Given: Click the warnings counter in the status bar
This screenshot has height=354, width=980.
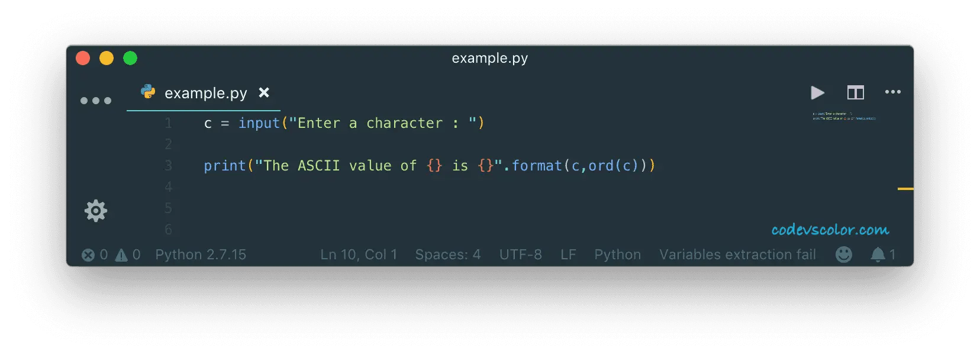Looking at the screenshot, I should click(x=128, y=255).
